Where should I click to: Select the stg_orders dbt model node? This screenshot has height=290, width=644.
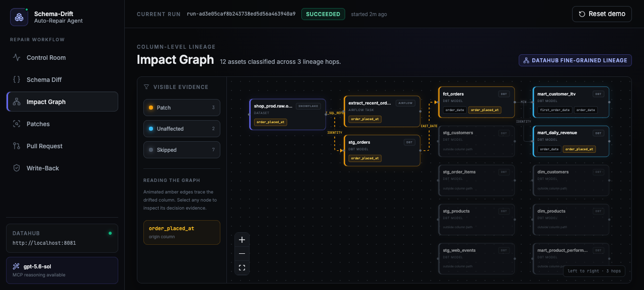382,150
